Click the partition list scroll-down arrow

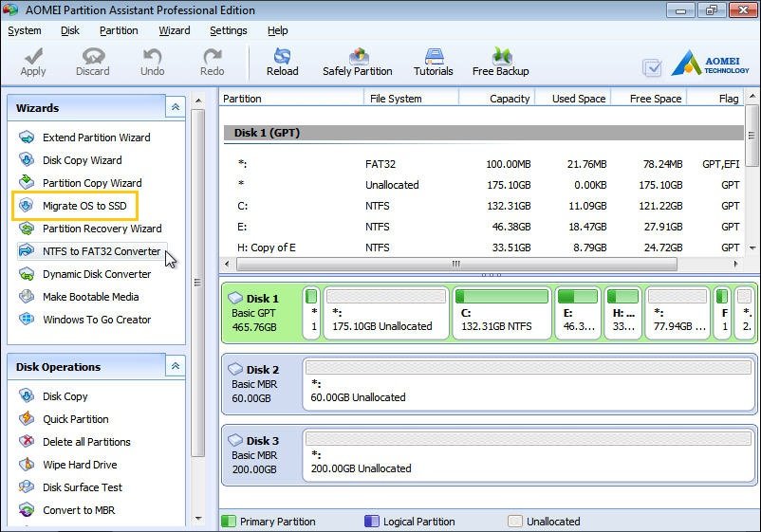click(x=752, y=248)
